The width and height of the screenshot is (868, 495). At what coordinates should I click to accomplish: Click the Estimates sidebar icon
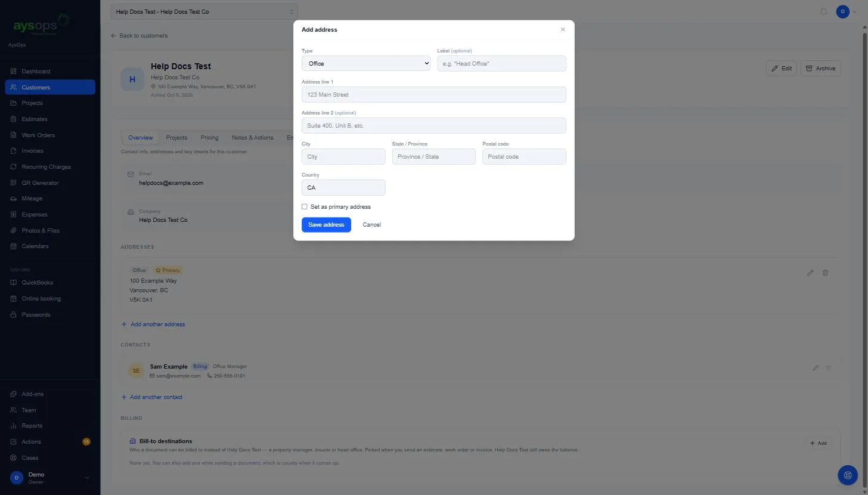14,119
